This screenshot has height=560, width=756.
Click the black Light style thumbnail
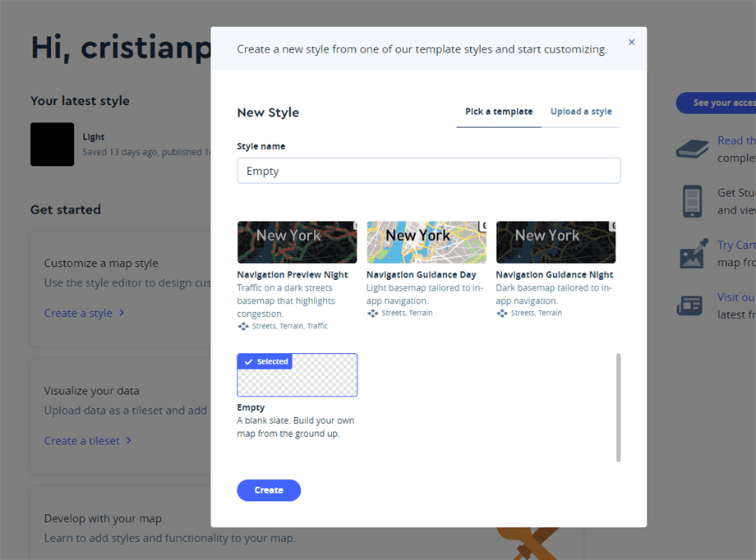52,145
